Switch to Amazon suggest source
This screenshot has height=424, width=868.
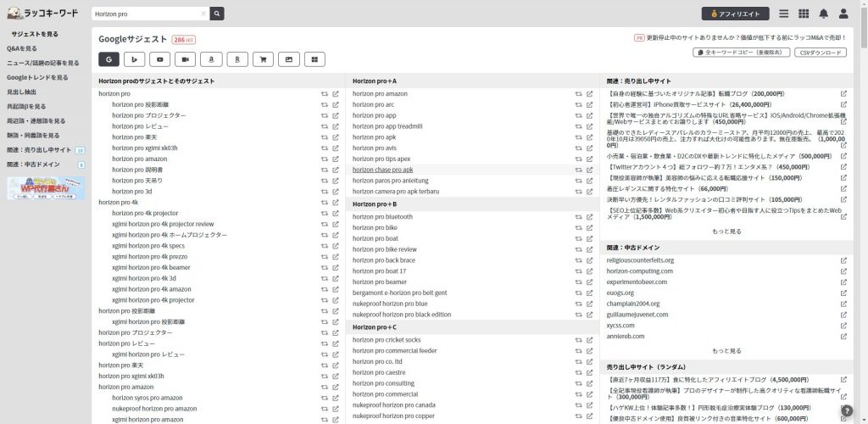click(x=211, y=59)
